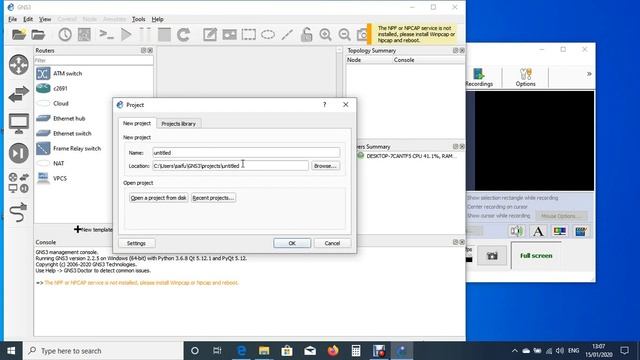The height and width of the screenshot is (360, 640).
Task: Select the New project tab
Action: [137, 123]
